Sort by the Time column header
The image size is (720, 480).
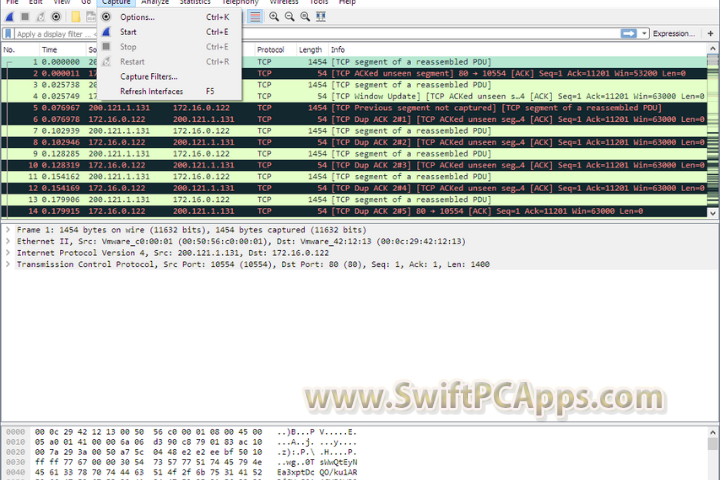(x=62, y=50)
